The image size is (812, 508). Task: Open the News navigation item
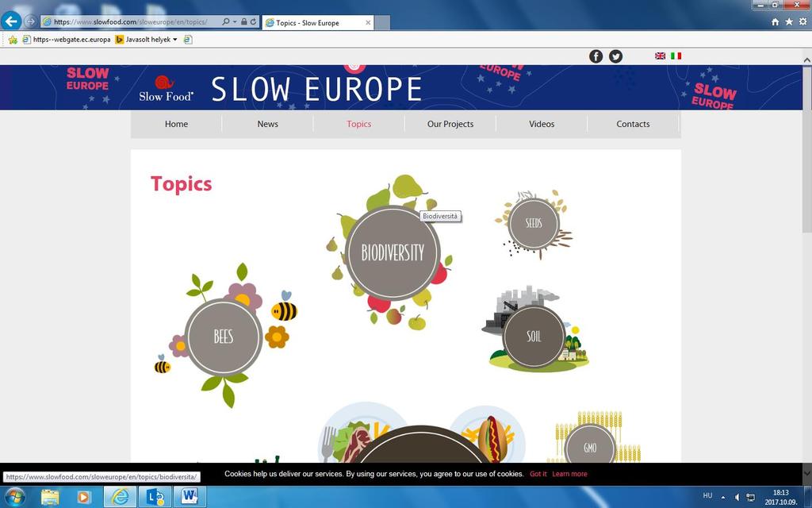pyautogui.click(x=268, y=124)
